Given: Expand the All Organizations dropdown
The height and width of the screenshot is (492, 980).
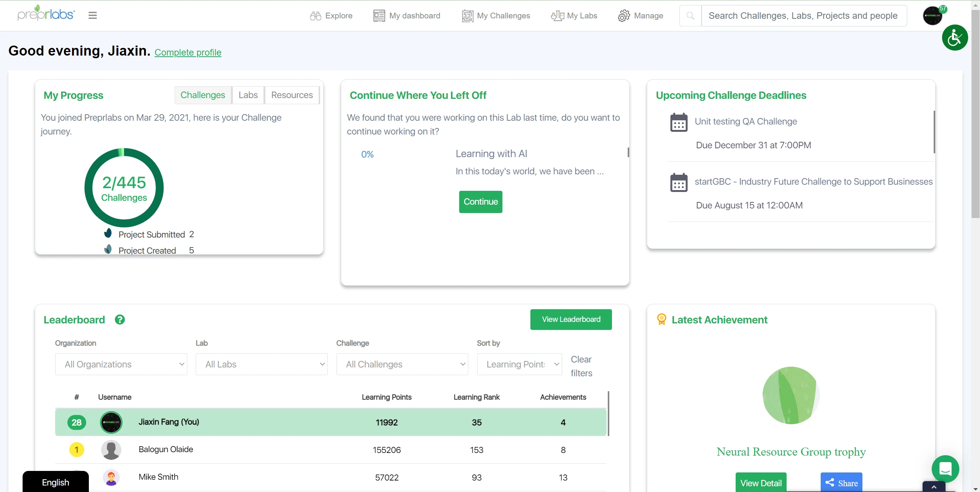Looking at the screenshot, I should click(x=121, y=364).
